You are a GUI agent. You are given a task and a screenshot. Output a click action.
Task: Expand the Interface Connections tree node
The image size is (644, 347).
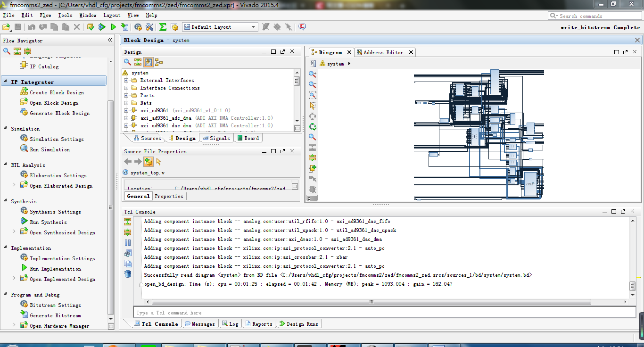126,88
